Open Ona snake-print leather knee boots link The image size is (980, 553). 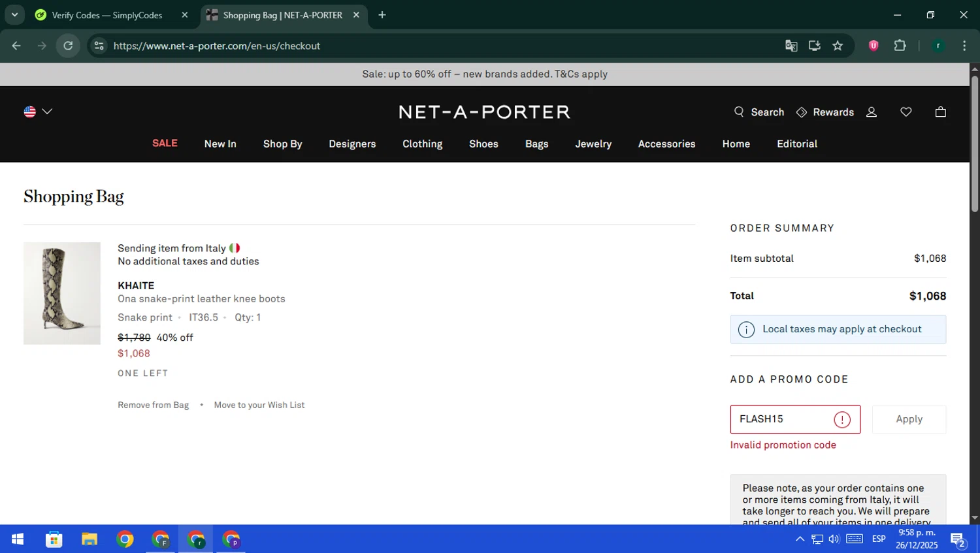pos(201,299)
